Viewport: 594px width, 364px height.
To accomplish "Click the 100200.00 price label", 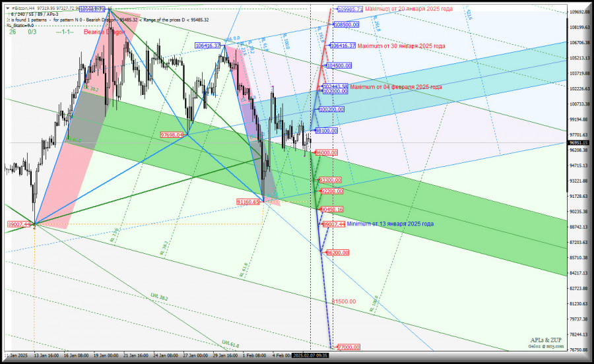I will point(331,109).
